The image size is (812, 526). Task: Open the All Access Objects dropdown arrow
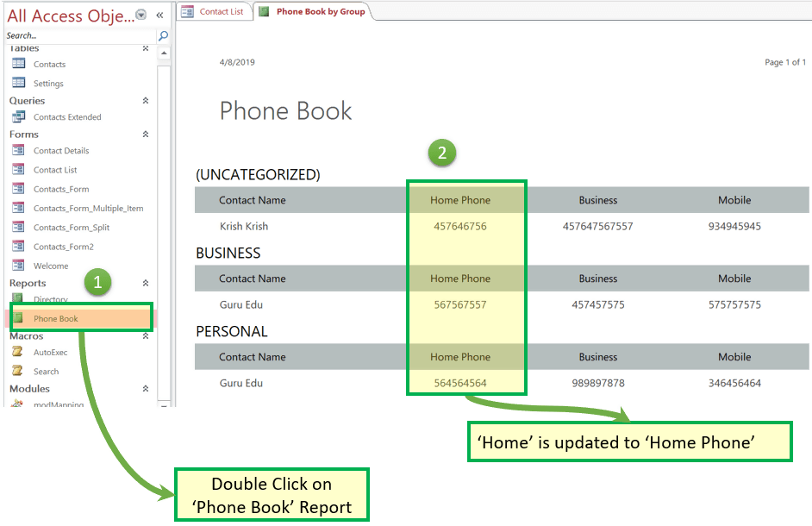141,15
